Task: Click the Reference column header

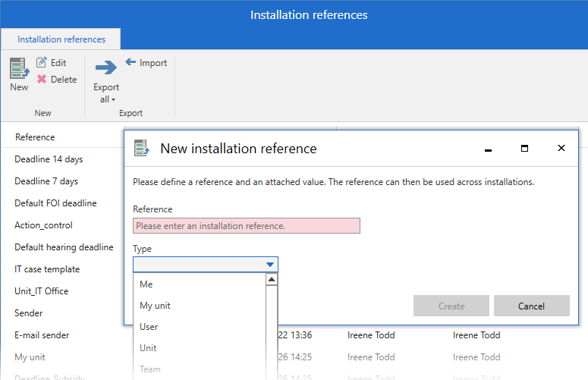Action: click(35, 137)
